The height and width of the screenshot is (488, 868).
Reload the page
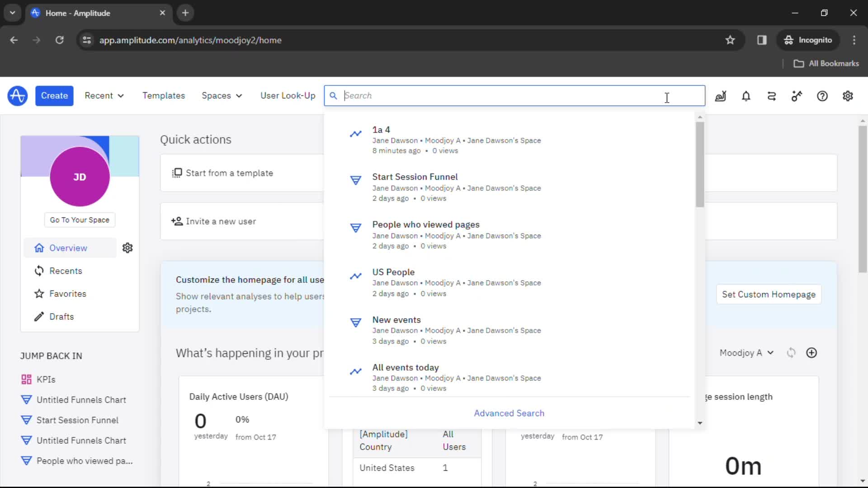[x=59, y=40]
